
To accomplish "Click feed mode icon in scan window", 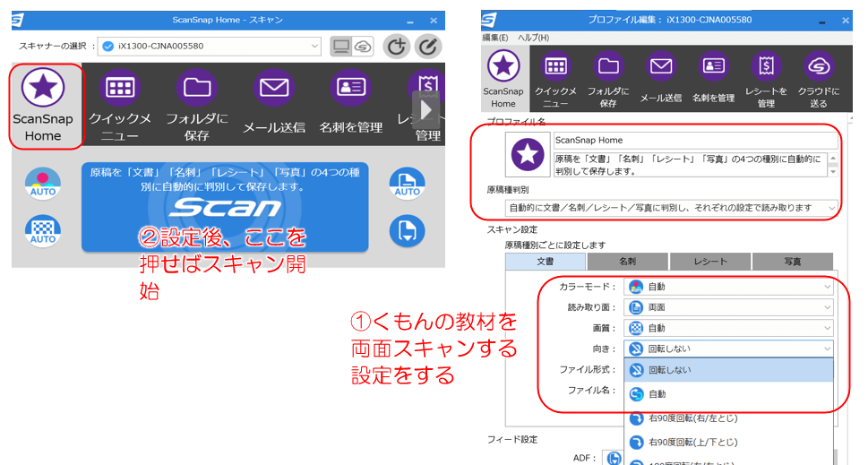I will (407, 231).
